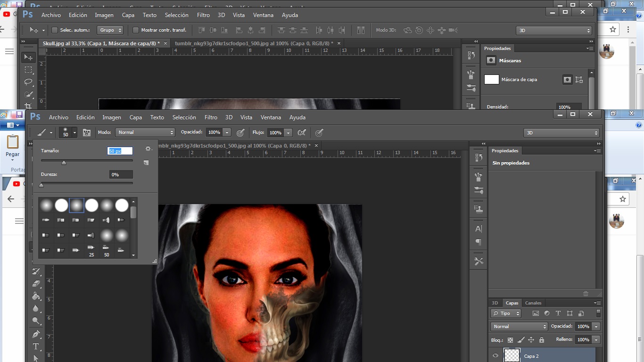Click Dureza 0% value field
The width and height of the screenshot is (644, 362).
pyautogui.click(x=121, y=174)
